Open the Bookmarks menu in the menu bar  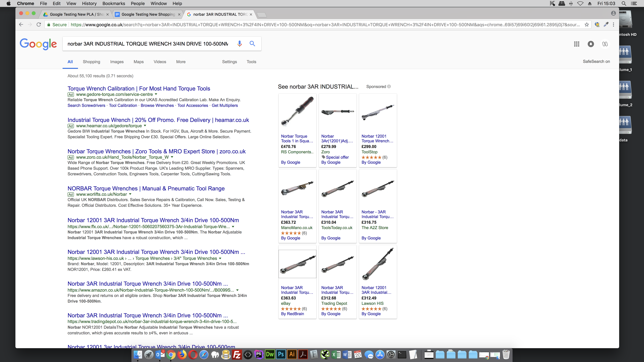coord(114,3)
